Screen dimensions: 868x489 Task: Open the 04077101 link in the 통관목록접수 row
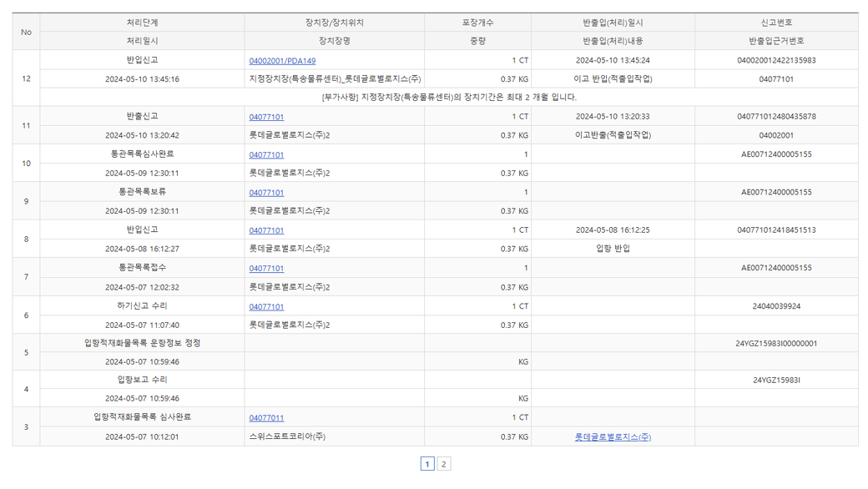pos(266,269)
